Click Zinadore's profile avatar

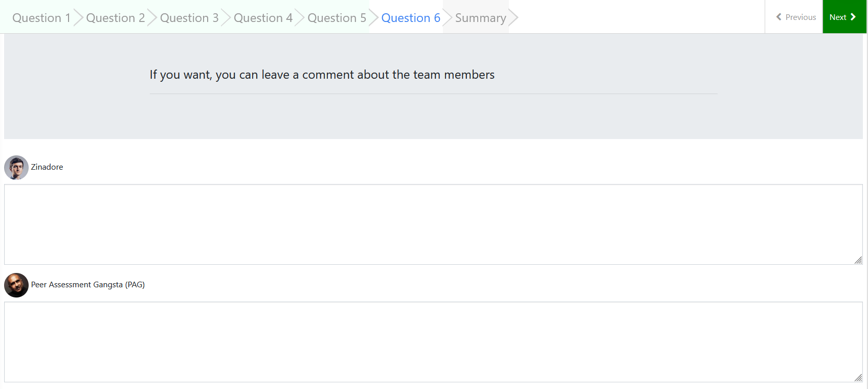tap(16, 168)
